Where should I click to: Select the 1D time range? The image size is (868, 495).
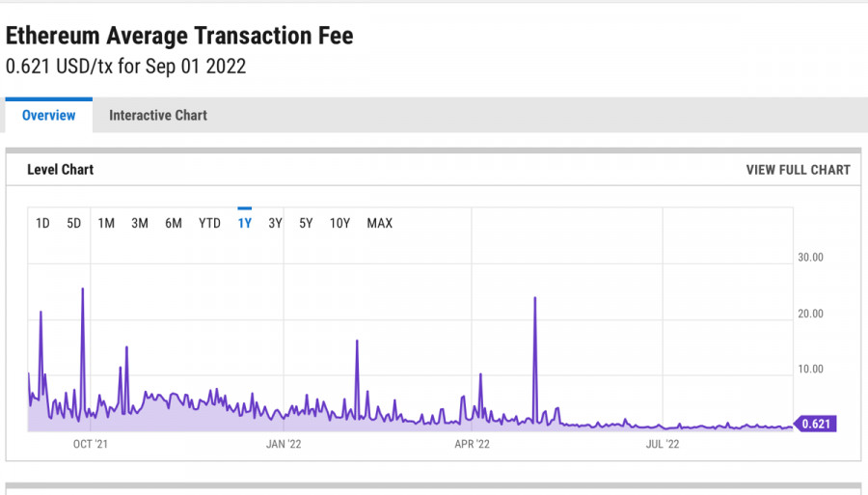click(x=42, y=224)
